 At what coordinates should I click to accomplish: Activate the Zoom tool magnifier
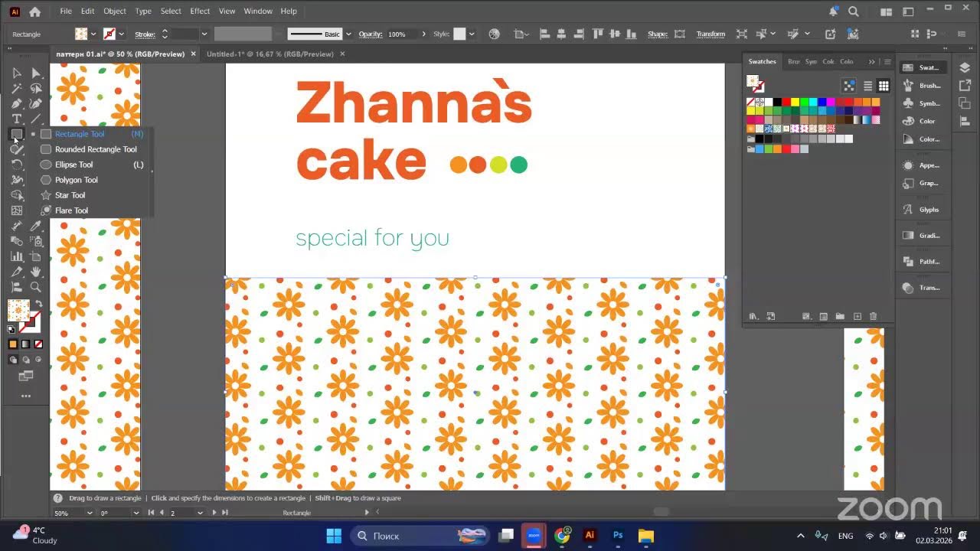click(x=35, y=287)
